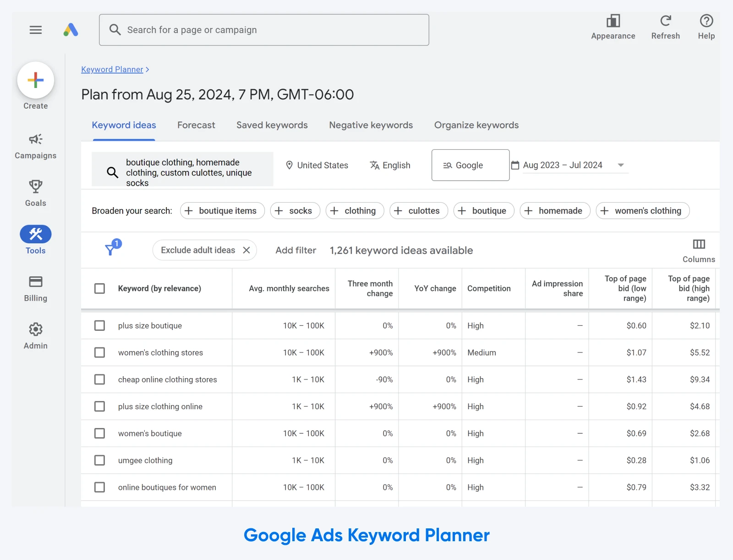Check the 'plus size clothing online' row
The width and height of the screenshot is (733, 560).
click(99, 406)
